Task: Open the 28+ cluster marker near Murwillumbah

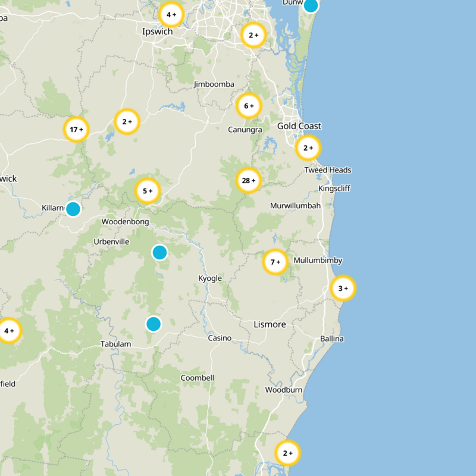Action: point(250,180)
